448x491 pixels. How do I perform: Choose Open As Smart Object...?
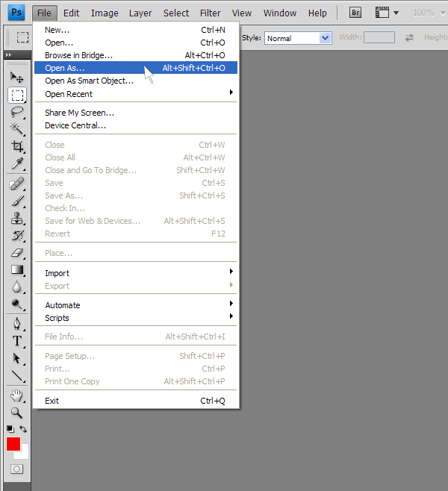[136, 81]
